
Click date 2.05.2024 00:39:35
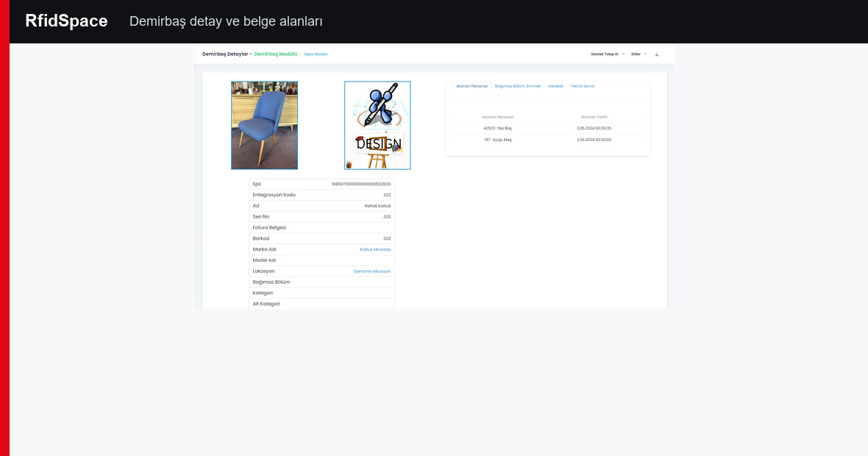tap(594, 129)
